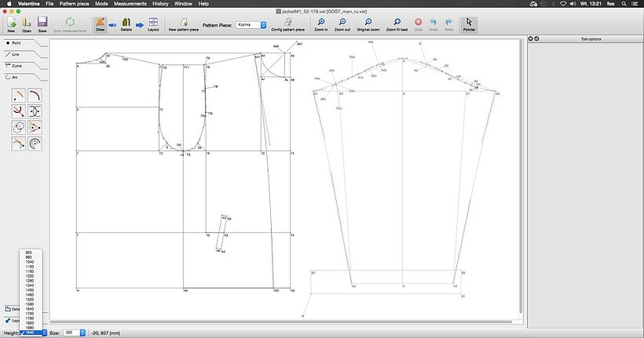Select the concentric arcs tool

35,144
